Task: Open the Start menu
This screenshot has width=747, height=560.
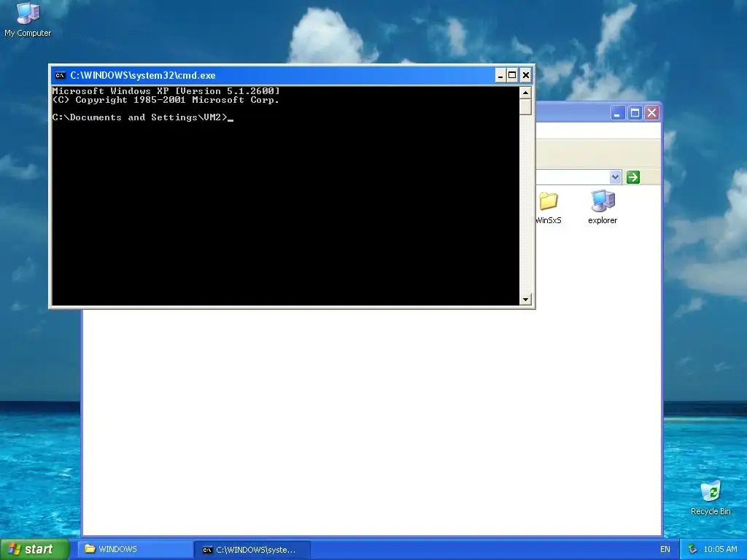Action: coord(34,550)
